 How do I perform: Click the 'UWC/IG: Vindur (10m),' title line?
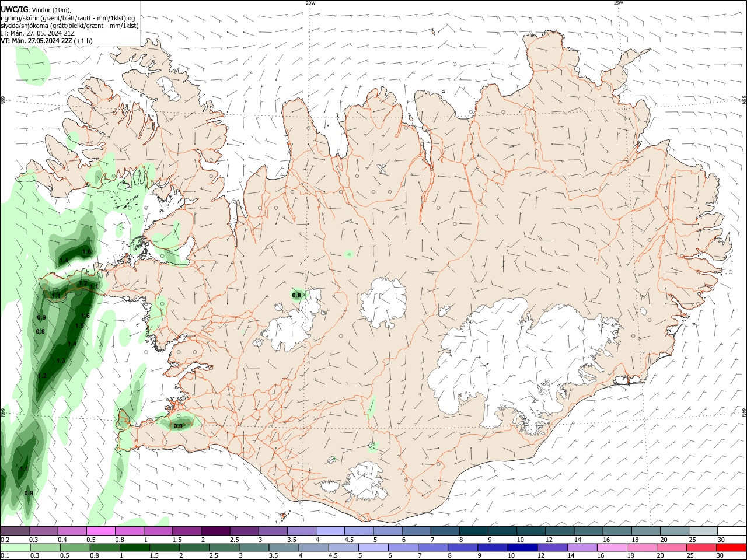click(36, 10)
